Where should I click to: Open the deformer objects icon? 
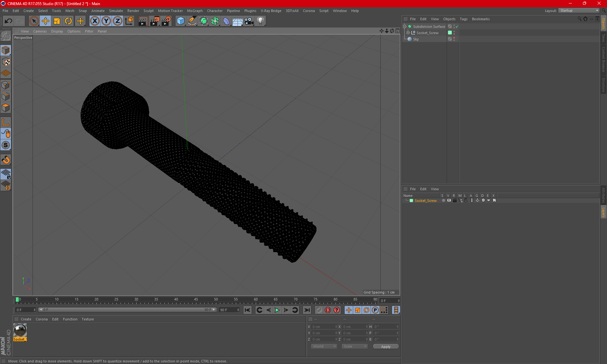[226, 21]
